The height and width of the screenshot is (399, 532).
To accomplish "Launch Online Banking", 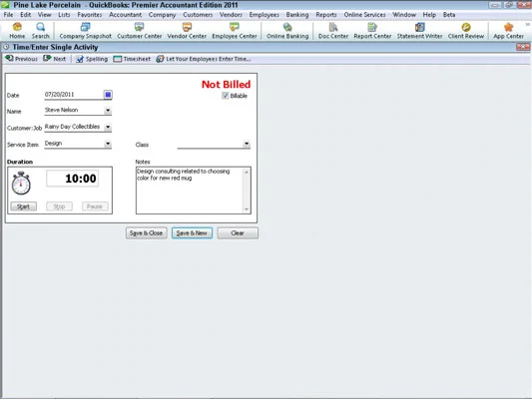I will 287,31.
